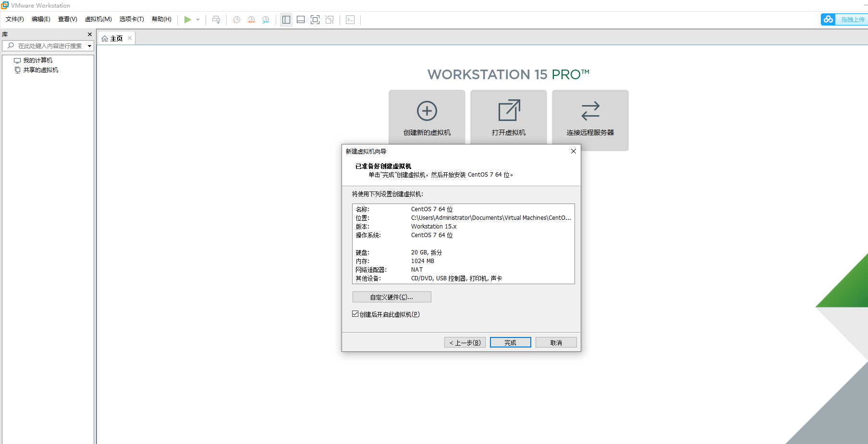Image resolution: width=868 pixels, height=444 pixels.
Task: Revert the VM to its snapshot
Action: (251, 20)
